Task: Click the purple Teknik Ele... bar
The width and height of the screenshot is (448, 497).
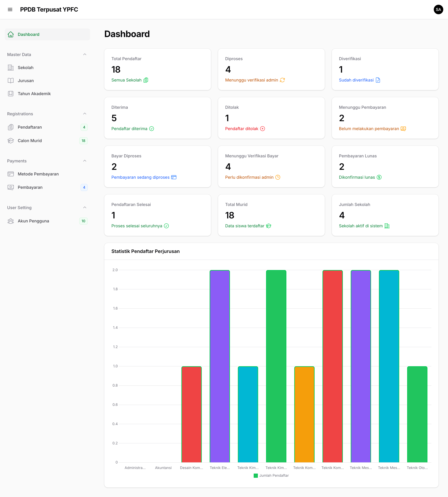Action: tap(220, 366)
